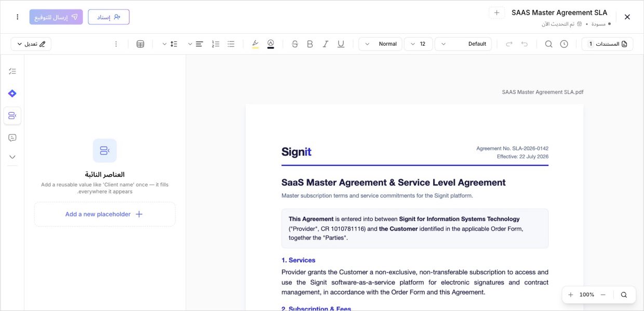Toggle bold formatting

point(310,44)
